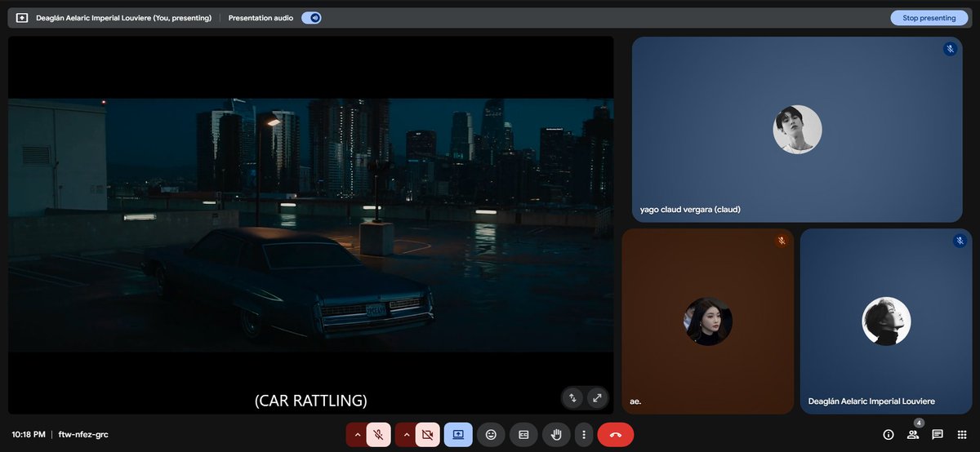The height and width of the screenshot is (452, 980).
Task: Click the share screen button
Action: pos(458,435)
